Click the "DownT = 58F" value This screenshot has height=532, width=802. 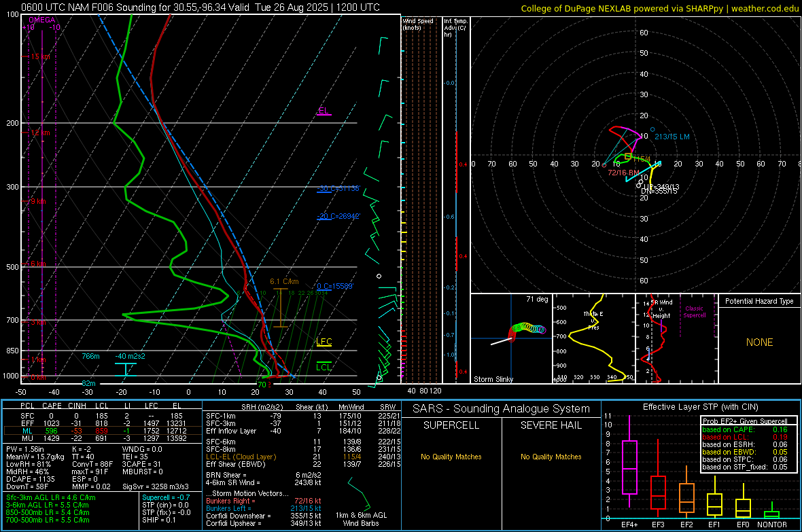pos(27,487)
